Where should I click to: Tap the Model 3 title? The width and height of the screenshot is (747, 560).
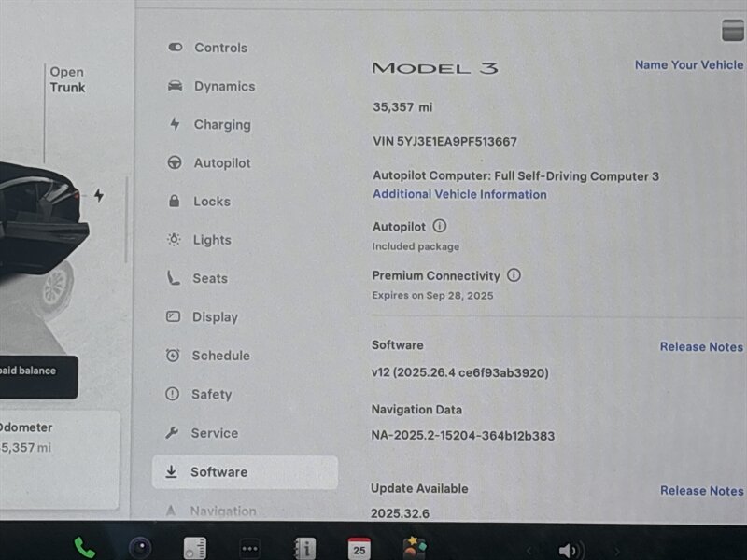(435, 68)
